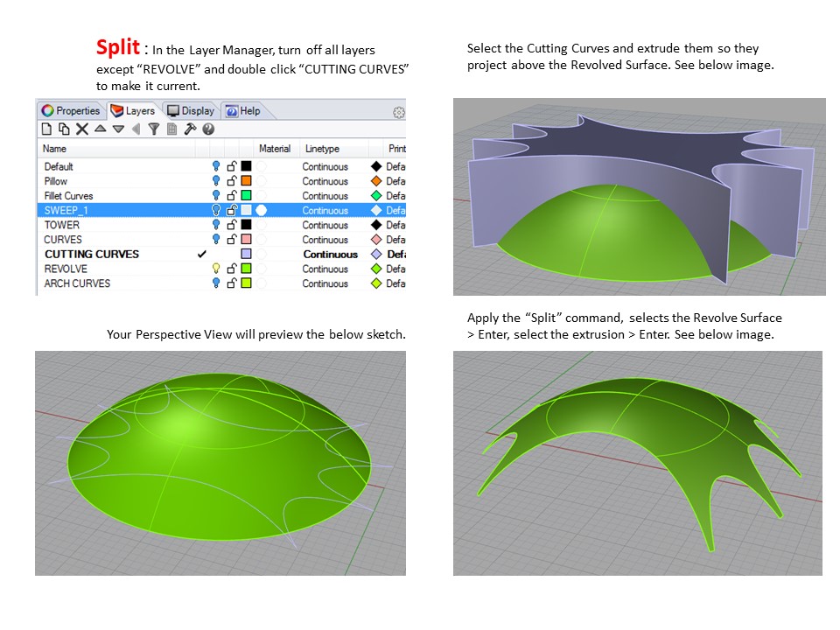The height and width of the screenshot is (630, 840).
Task: Delete the selected layer using the X icon
Action: (80, 129)
